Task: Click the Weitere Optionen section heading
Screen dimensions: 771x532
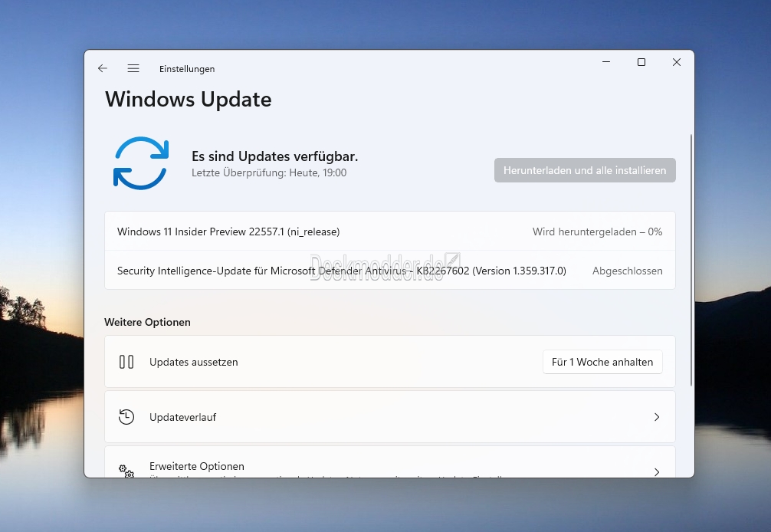Action: 147,322
